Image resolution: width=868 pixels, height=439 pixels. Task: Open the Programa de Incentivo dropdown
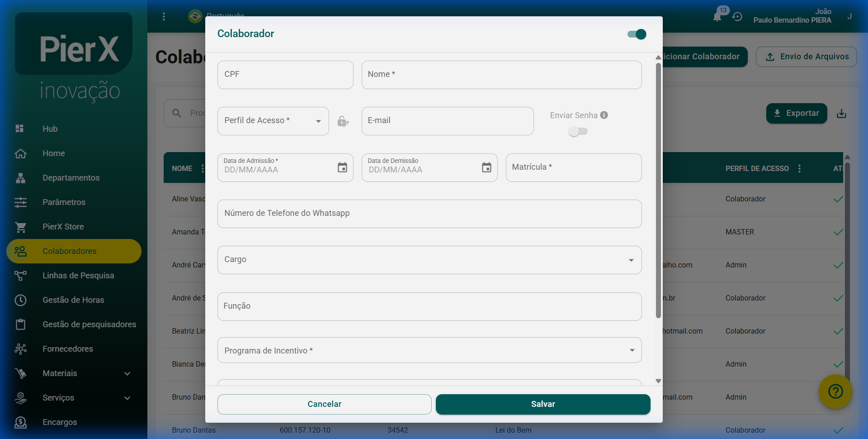click(x=429, y=350)
